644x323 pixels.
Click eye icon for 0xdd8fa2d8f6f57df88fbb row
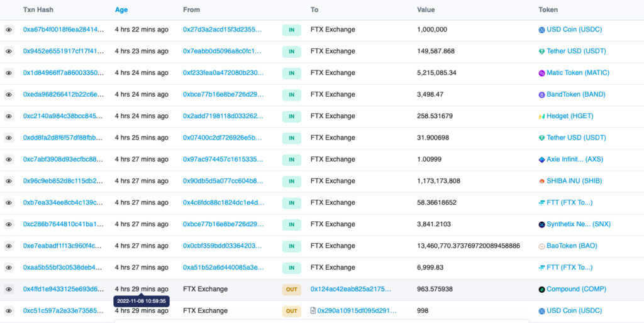pyautogui.click(x=9, y=138)
